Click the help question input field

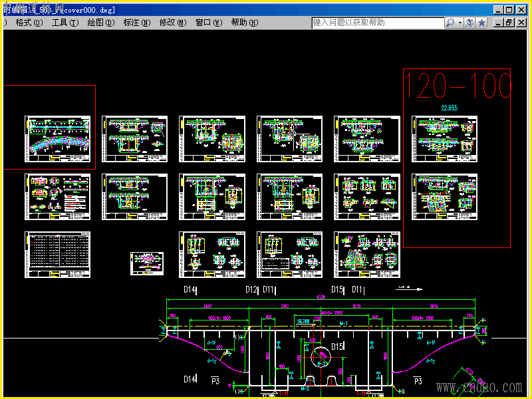(x=378, y=23)
